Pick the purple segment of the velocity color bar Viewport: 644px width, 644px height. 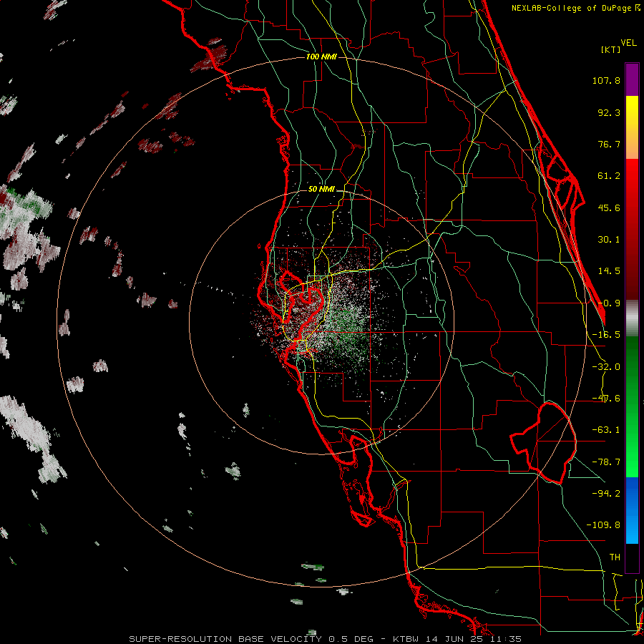632,79
